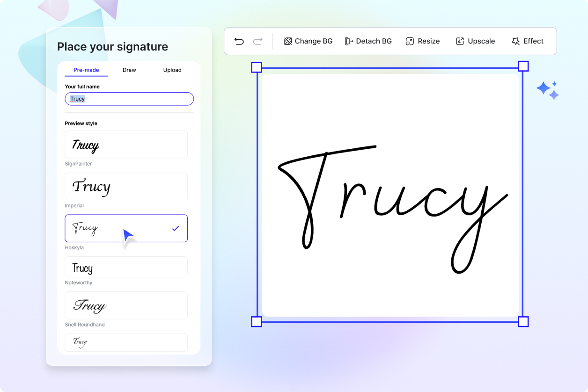The width and height of the screenshot is (588, 392).
Task: Click the top-left resize handle
Action: (257, 67)
